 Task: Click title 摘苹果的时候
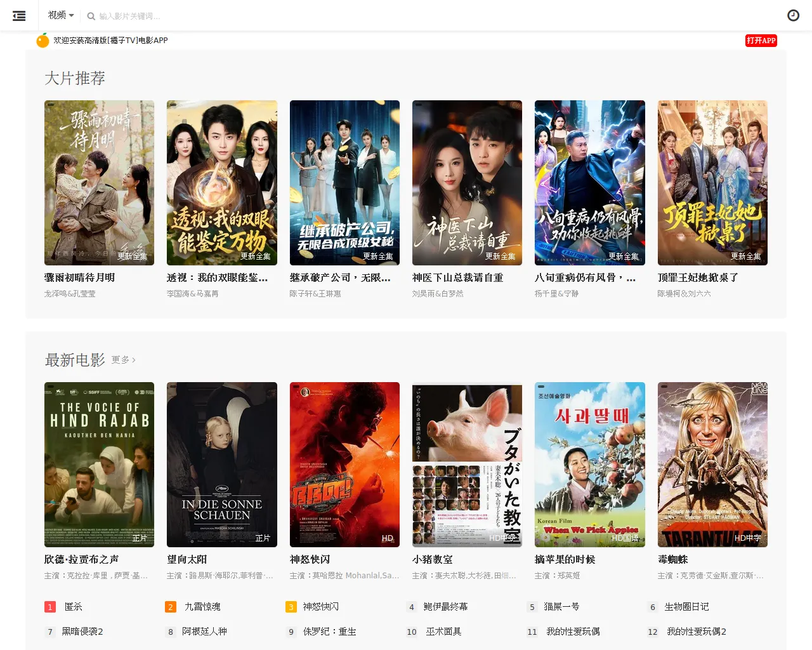tap(565, 560)
